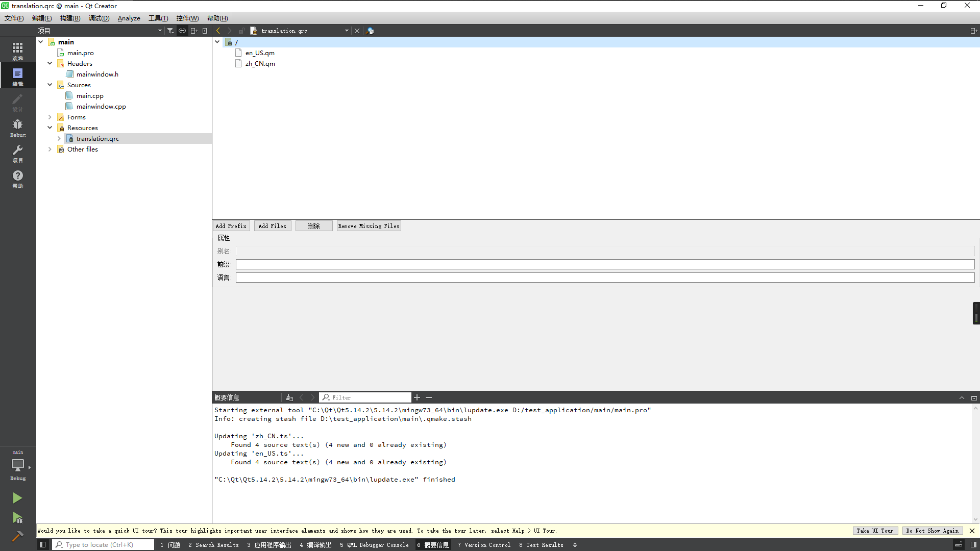Close the translation.qrc document
Screen dimensions: 980x551
pyautogui.click(x=357, y=31)
